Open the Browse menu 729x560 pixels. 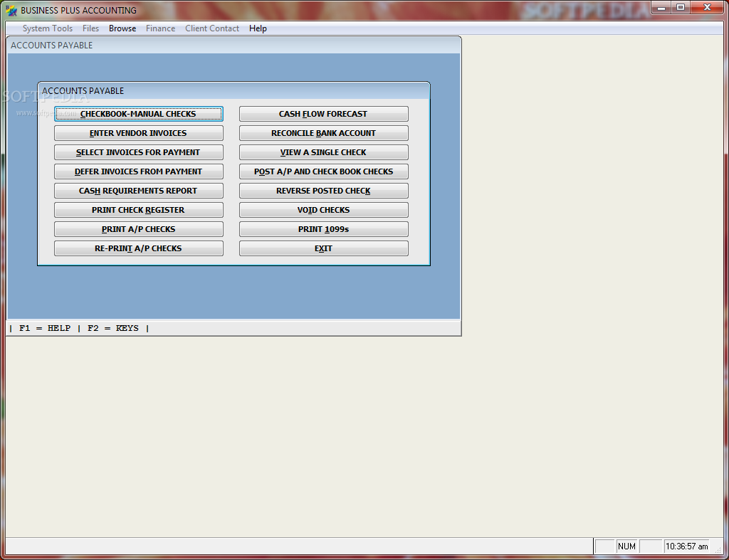[x=122, y=28]
